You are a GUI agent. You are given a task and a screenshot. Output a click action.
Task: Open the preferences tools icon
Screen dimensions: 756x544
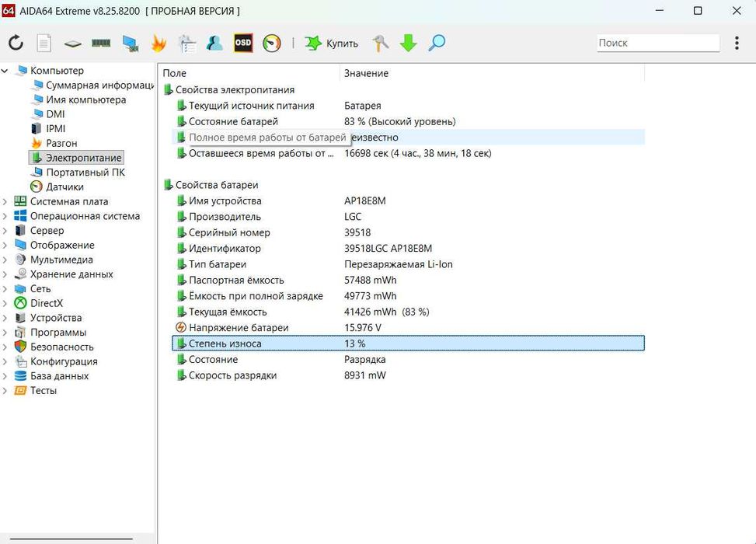coord(381,43)
